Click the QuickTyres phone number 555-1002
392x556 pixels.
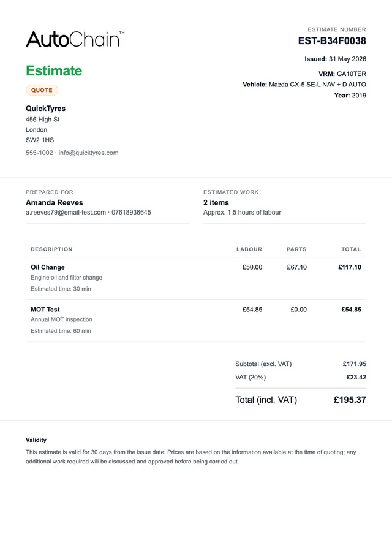tap(39, 153)
